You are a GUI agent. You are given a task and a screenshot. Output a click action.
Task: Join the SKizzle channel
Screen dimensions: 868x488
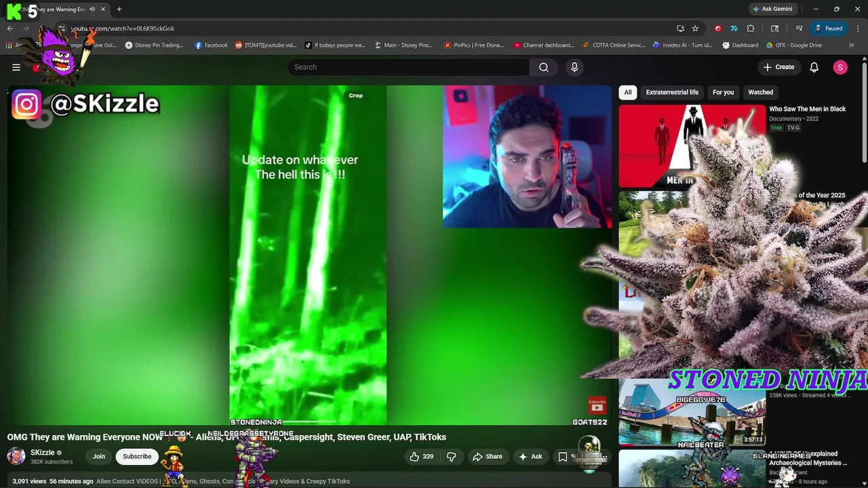coord(99,457)
